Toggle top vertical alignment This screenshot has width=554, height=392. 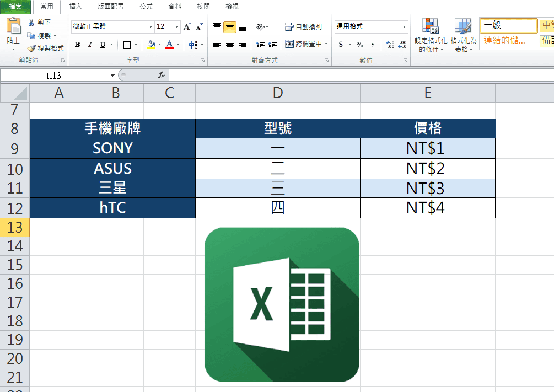coord(217,26)
